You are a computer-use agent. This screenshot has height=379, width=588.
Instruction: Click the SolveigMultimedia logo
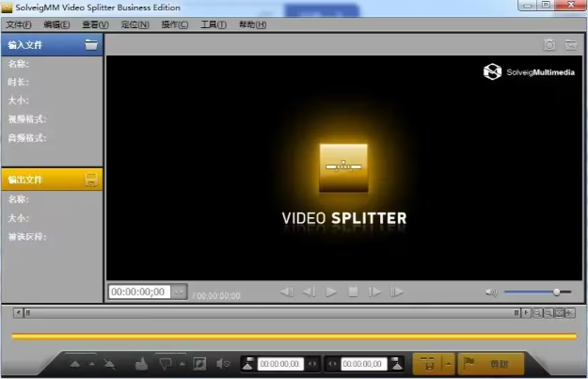pyautogui.click(x=529, y=71)
